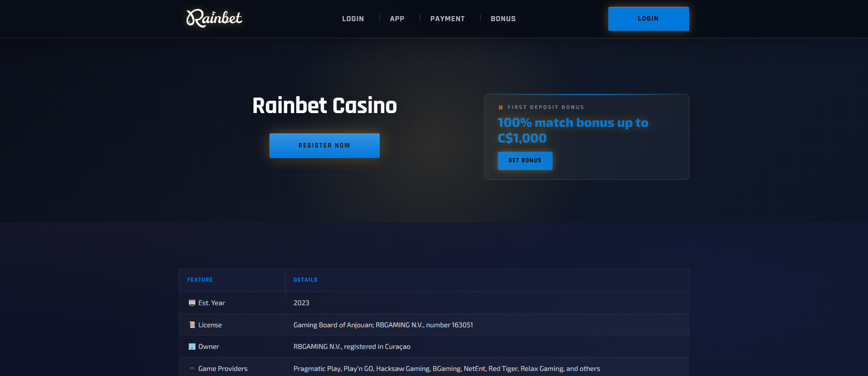The height and width of the screenshot is (376, 868).
Task: Click the FEATURE column header
Action: coord(200,280)
